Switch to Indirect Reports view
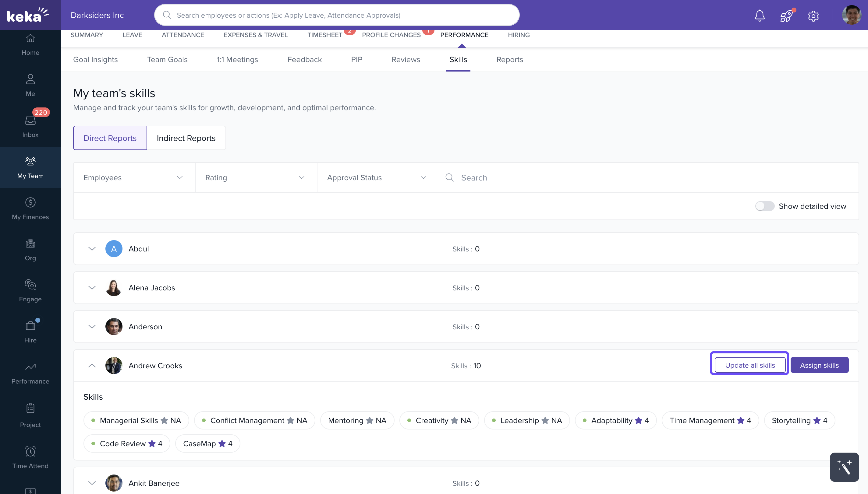The width and height of the screenshot is (868, 494). [186, 138]
